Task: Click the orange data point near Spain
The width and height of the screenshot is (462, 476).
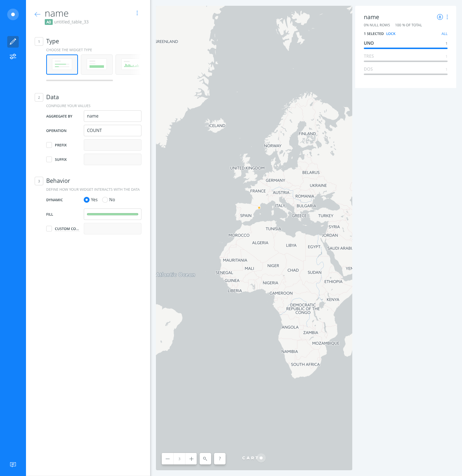Action: pyautogui.click(x=259, y=208)
